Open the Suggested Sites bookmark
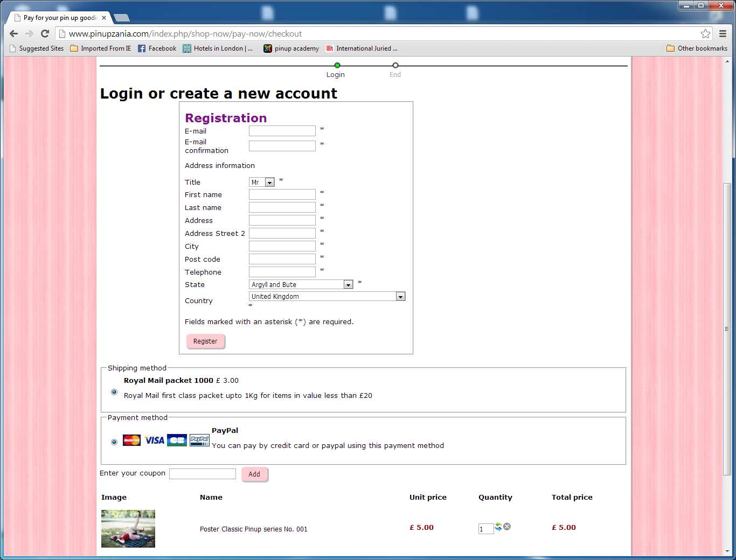736x560 pixels. pos(37,48)
